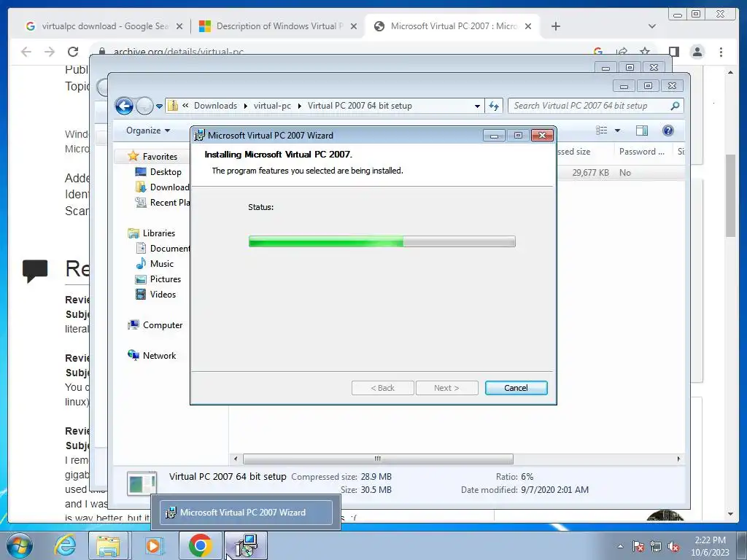This screenshot has width=747, height=560.
Task: Click the muted volume tray icon
Action: (x=673, y=547)
